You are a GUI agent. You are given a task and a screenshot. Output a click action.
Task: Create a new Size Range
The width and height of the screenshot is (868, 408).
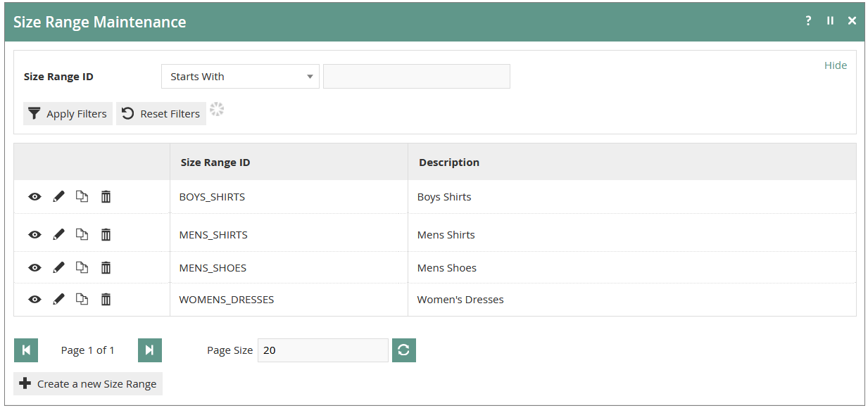coord(88,384)
